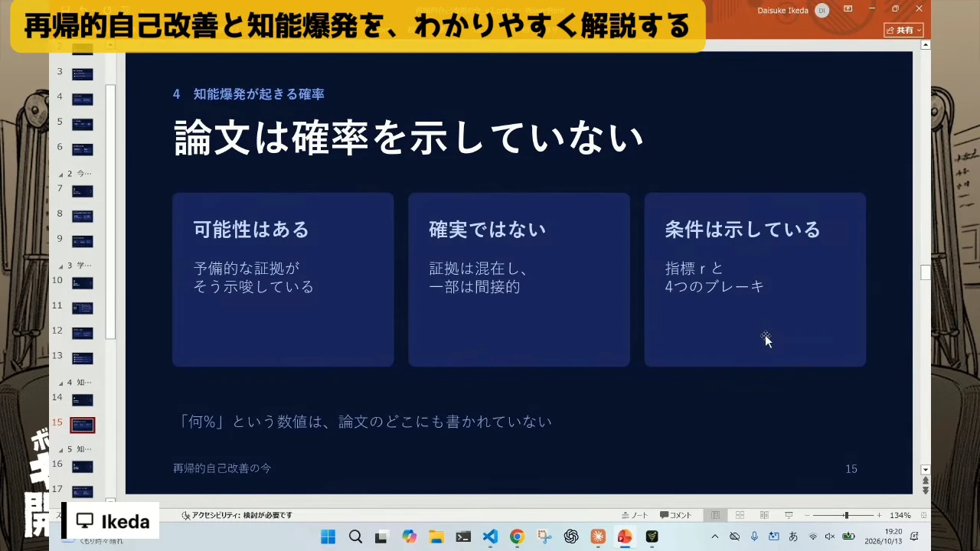Image resolution: width=980 pixels, height=551 pixels.
Task: Open the accessibility check status message
Action: 237,515
